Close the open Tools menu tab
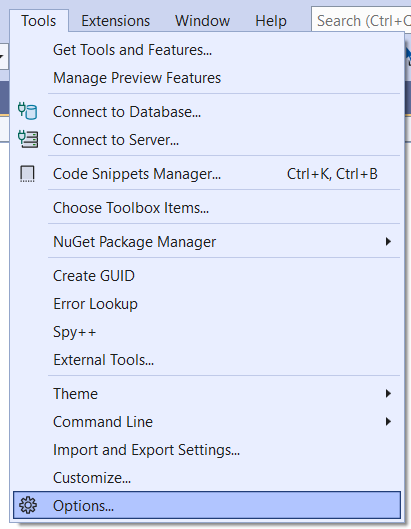411x529 pixels. pos(39,21)
